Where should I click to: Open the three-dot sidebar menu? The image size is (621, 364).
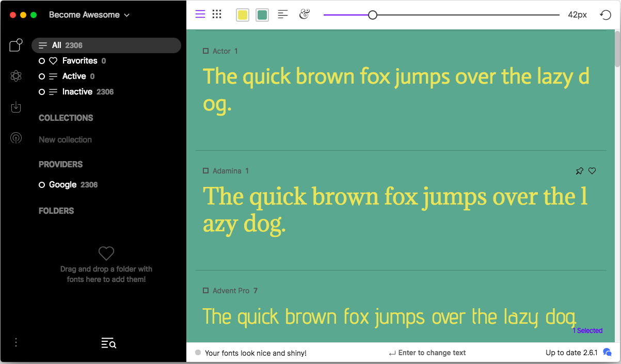16,342
